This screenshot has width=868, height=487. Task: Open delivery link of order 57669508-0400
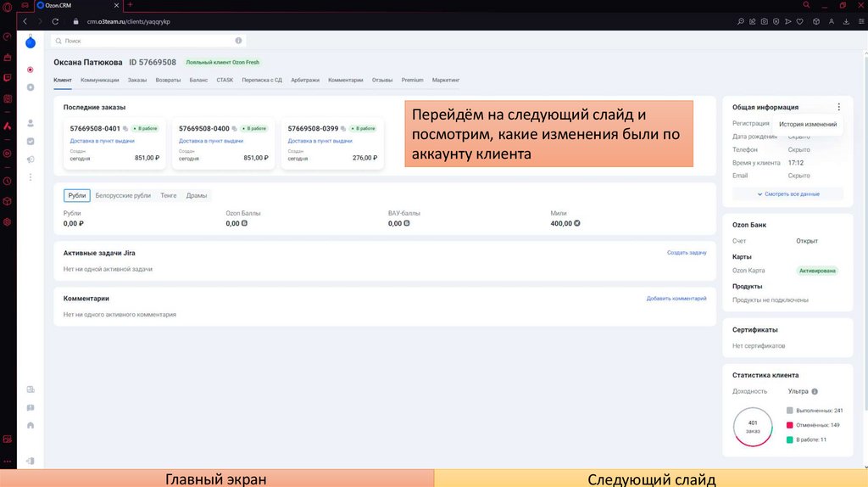click(x=211, y=141)
